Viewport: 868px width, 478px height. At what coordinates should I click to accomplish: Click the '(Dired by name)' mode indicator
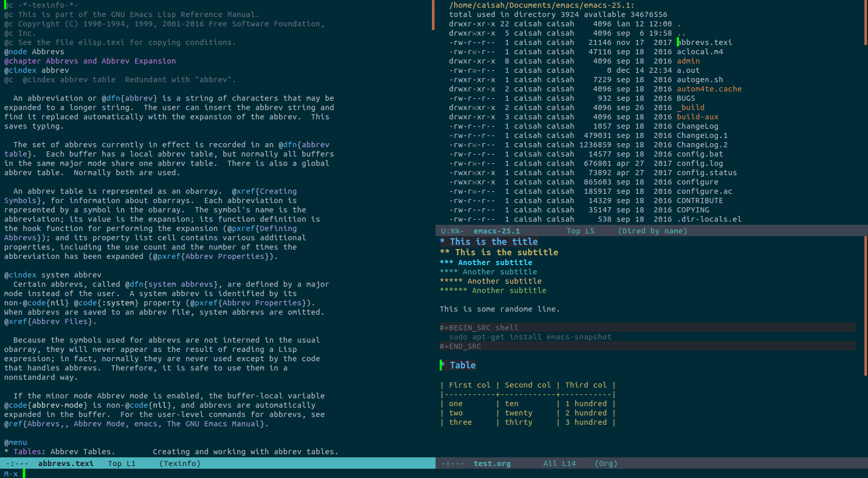(653, 231)
